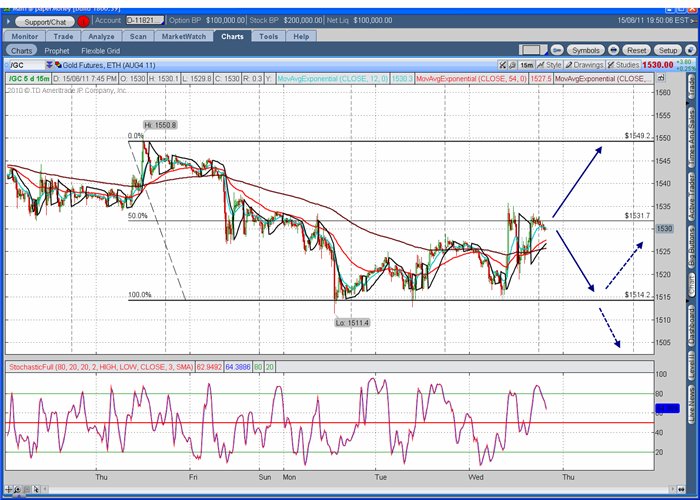
Task: Select the Chart side tab
Action: pyautogui.click(x=692, y=285)
